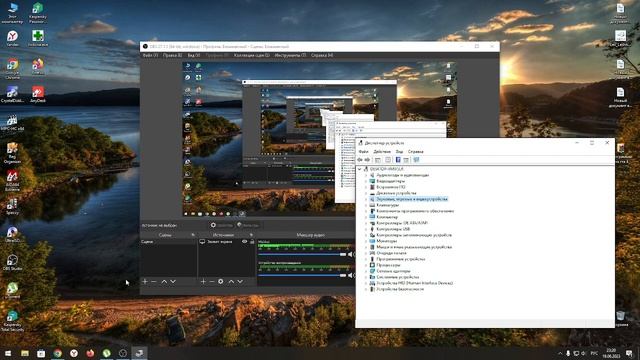The image size is (640, 360).
Task: Click the clock in the system tray
Action: (611, 353)
